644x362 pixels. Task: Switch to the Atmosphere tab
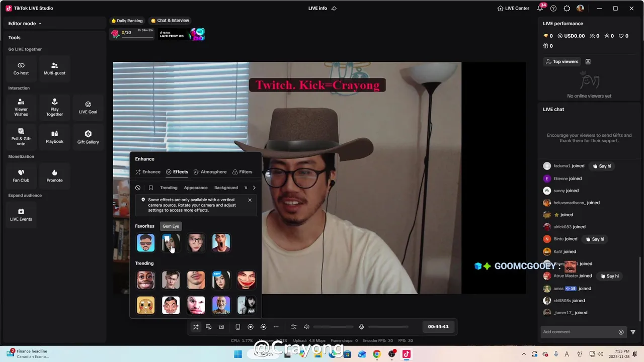tap(210, 171)
